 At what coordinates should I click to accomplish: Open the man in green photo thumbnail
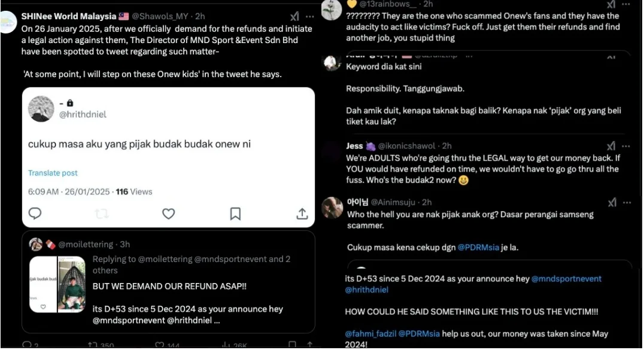[71, 284]
